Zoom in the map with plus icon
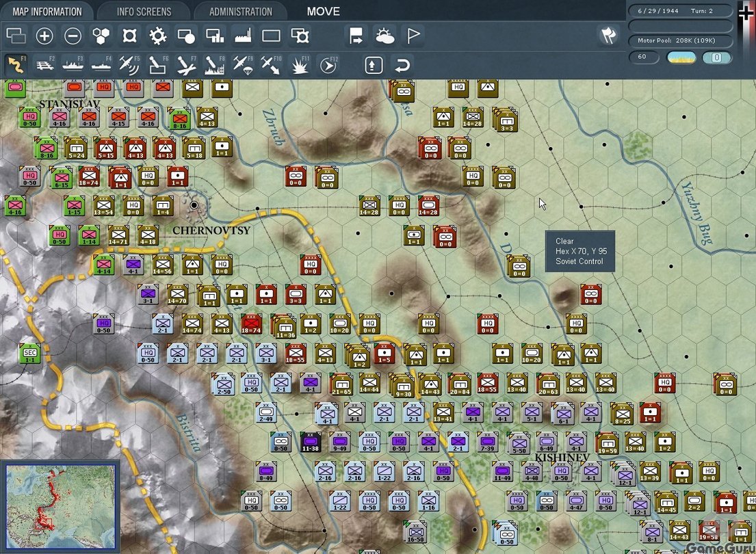This screenshot has width=756, height=554. (x=44, y=36)
